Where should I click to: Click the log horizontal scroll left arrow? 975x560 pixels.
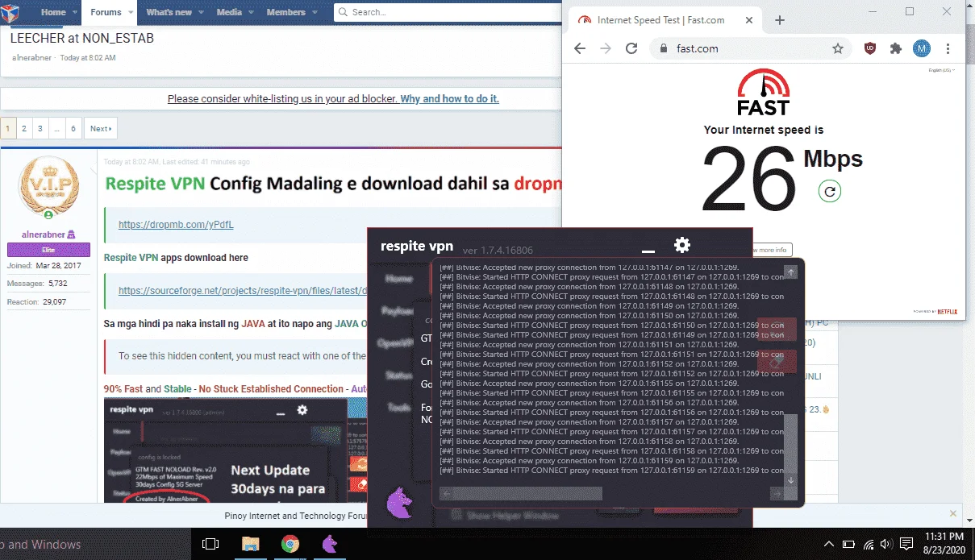pyautogui.click(x=447, y=493)
